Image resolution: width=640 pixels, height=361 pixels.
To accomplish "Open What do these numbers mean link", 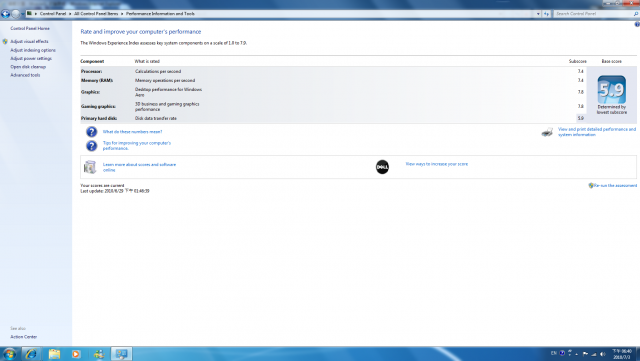I will (132, 131).
